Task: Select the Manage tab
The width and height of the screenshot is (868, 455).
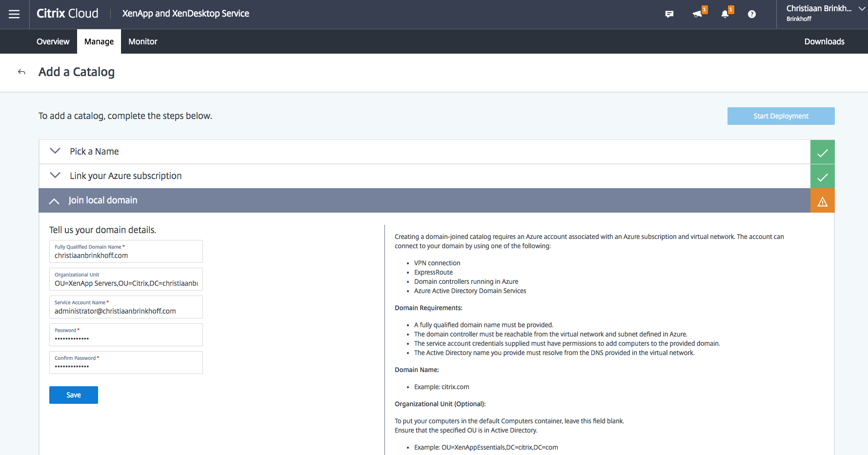Action: tap(99, 41)
